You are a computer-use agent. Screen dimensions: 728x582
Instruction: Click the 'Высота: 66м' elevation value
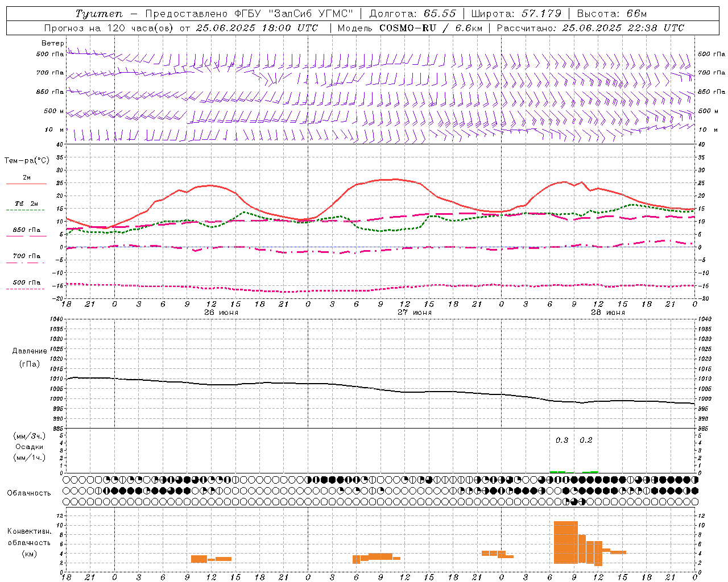coord(612,14)
